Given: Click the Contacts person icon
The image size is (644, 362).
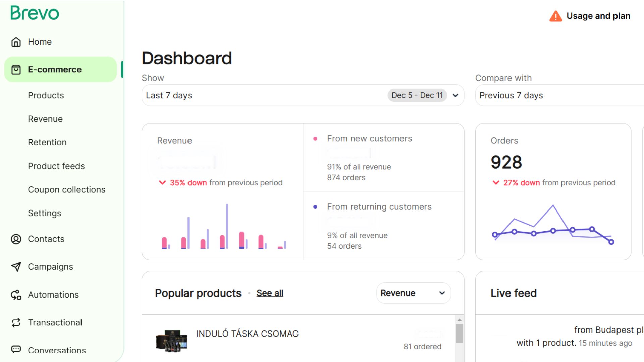Looking at the screenshot, I should (16, 239).
